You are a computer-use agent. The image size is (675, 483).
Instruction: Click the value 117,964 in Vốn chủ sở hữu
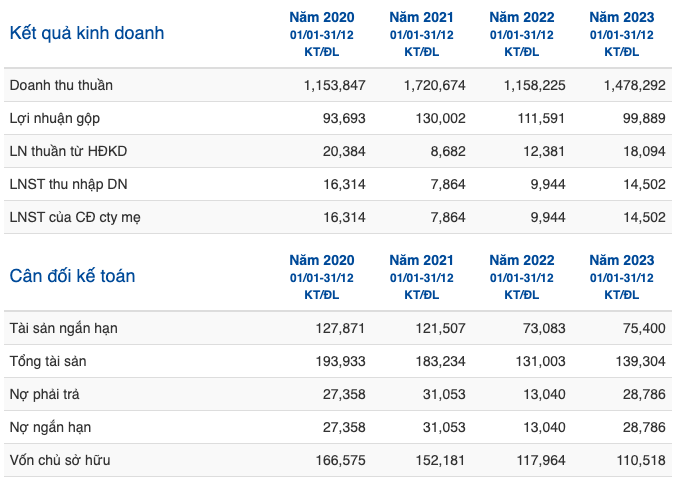click(x=541, y=461)
